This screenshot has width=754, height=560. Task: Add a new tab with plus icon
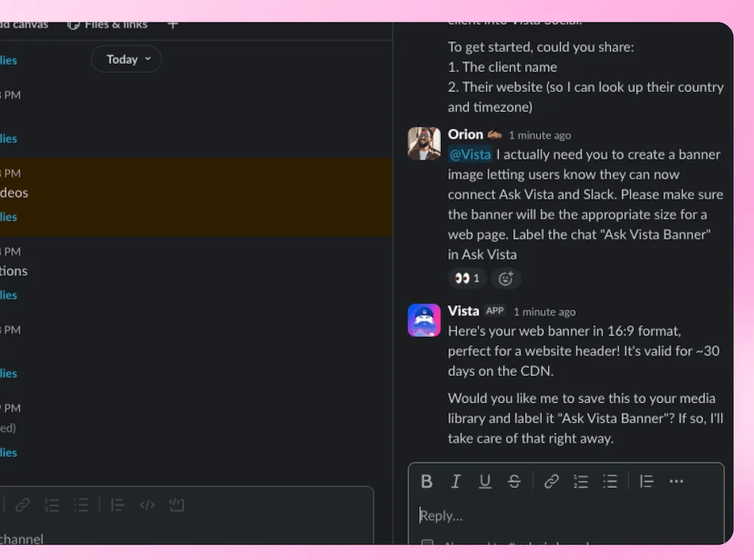[173, 24]
